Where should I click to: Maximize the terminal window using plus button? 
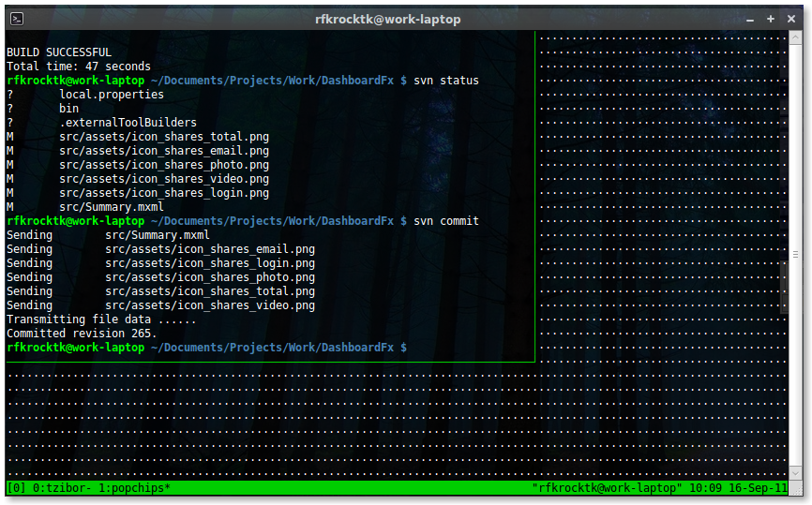tap(771, 19)
